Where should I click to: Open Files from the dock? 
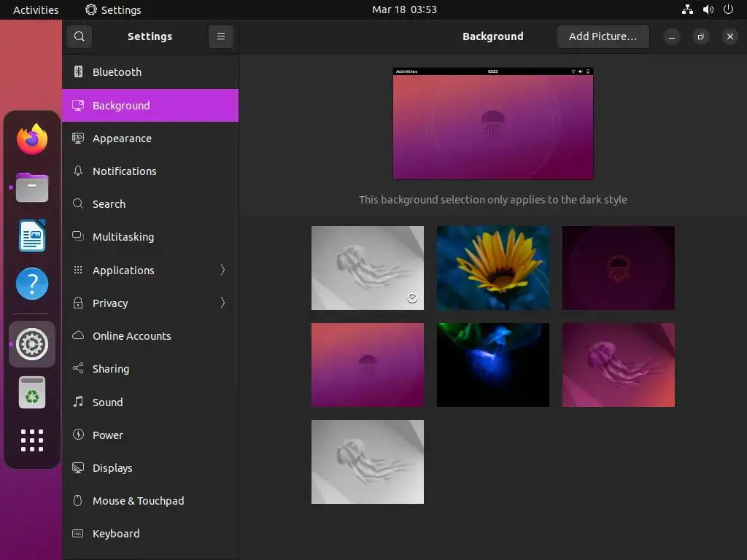(x=32, y=187)
